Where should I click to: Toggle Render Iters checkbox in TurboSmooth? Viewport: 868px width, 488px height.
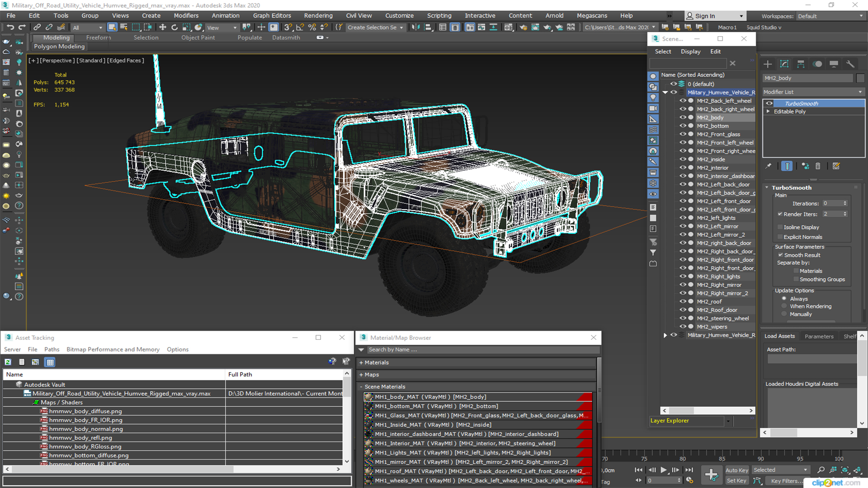click(x=780, y=214)
